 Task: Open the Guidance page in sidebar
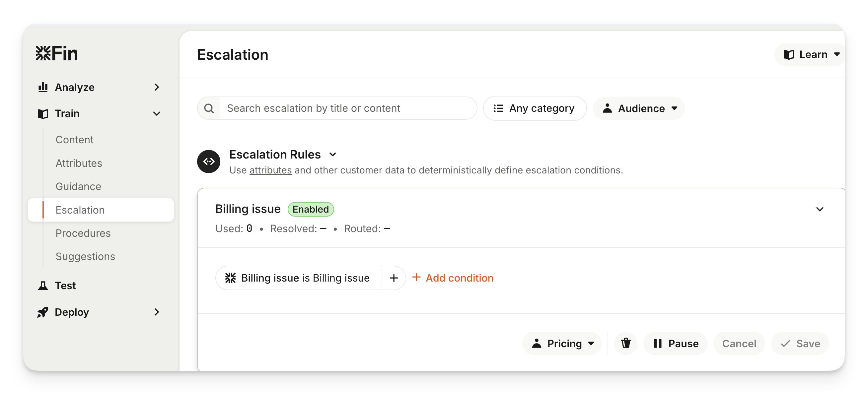78,187
